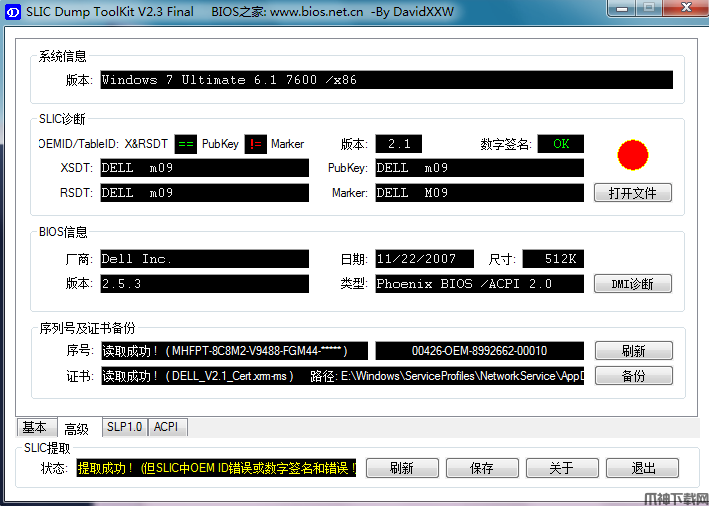
Task: Click the Marker field showing DELL M09
Action: click(x=479, y=193)
